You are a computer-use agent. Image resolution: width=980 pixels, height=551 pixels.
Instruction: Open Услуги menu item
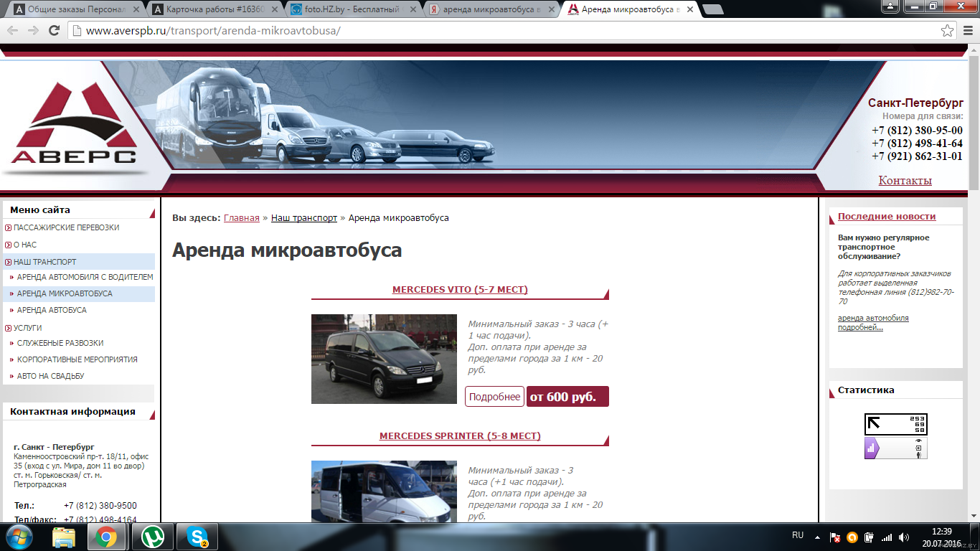pyautogui.click(x=27, y=328)
